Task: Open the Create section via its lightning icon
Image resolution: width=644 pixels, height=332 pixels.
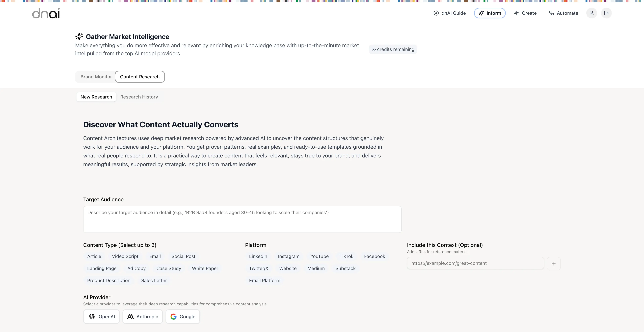Action: 525,13
